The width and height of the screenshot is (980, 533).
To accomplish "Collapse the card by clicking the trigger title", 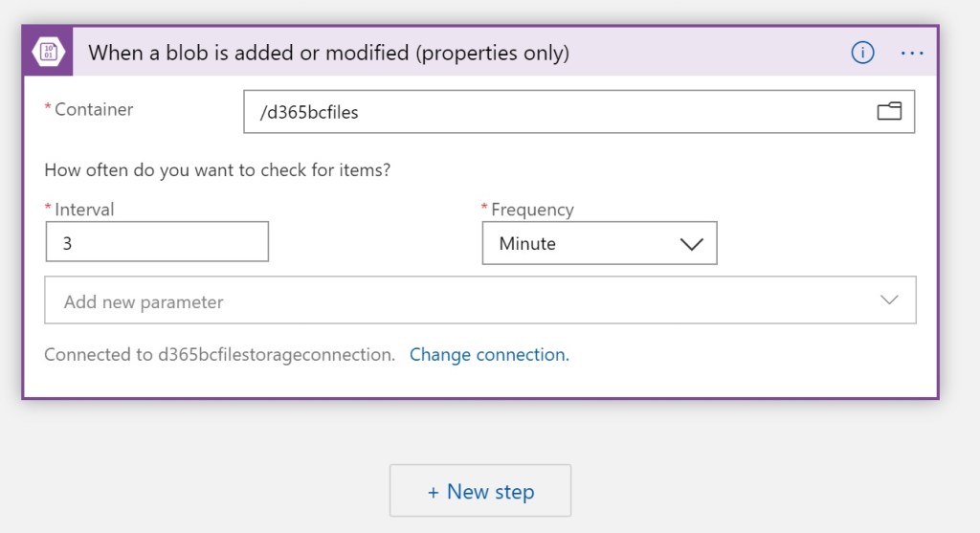I will pyautogui.click(x=328, y=54).
